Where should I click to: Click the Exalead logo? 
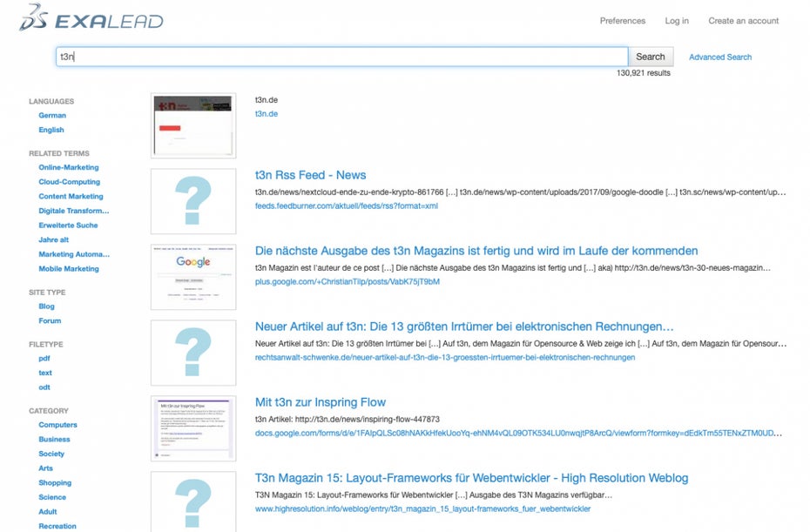[x=91, y=18]
